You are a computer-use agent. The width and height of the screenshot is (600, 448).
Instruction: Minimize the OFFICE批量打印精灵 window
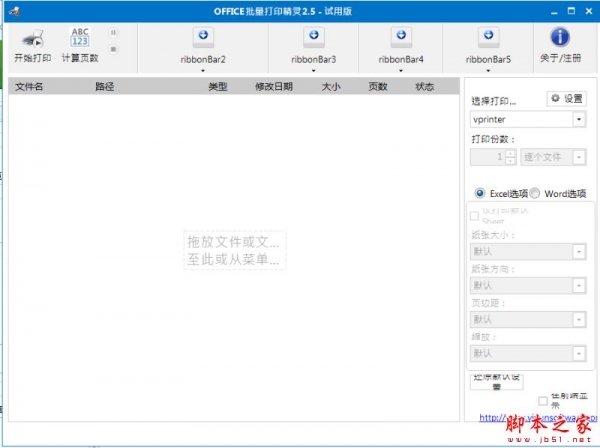[x=554, y=12]
